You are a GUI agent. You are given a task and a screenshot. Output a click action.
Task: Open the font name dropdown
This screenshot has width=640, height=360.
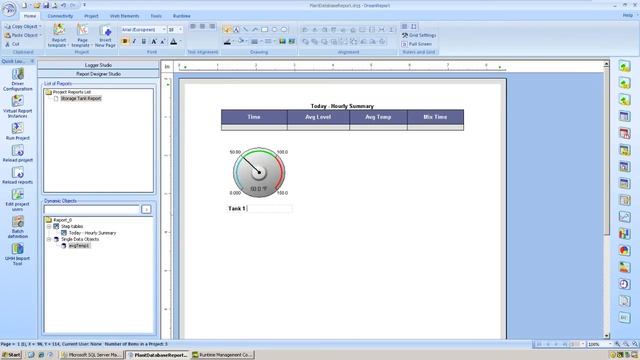point(164,29)
